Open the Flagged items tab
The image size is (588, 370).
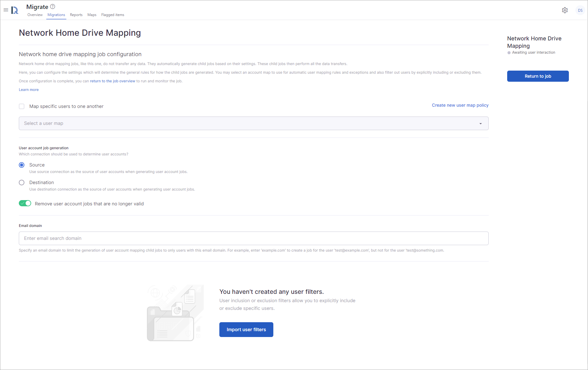113,15
